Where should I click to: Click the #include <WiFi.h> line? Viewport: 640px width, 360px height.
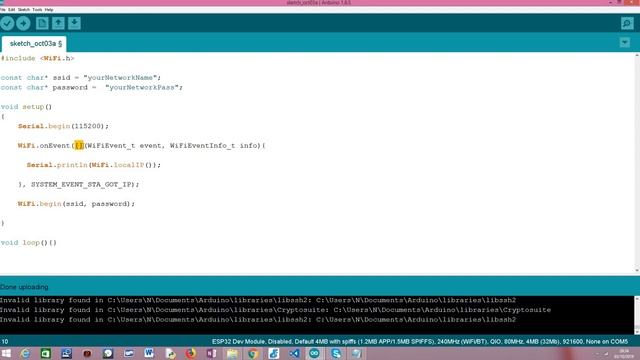(38, 58)
